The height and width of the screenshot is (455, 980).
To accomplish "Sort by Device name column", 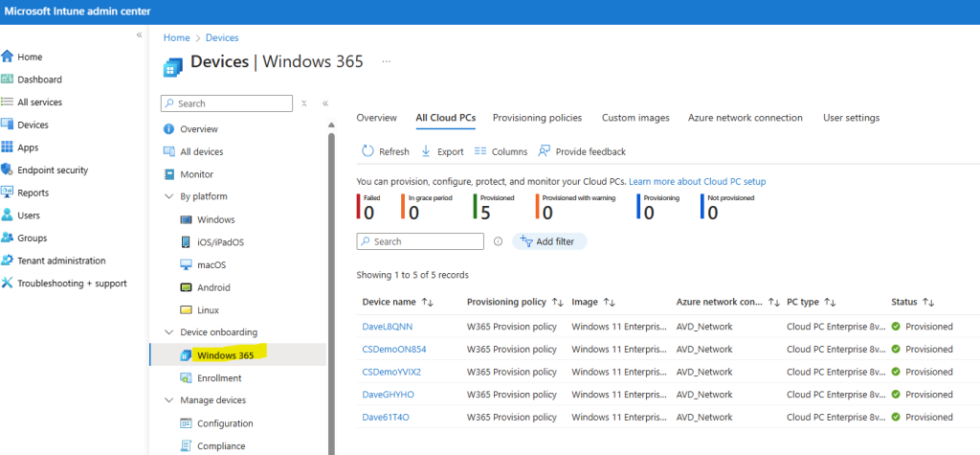I will point(397,302).
